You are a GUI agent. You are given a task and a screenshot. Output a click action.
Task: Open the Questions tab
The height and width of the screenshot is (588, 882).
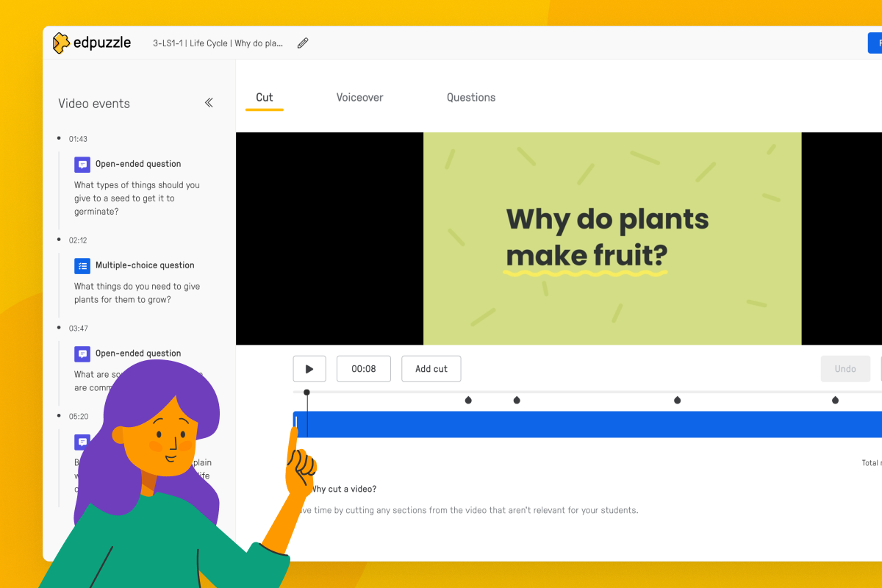[x=471, y=97]
